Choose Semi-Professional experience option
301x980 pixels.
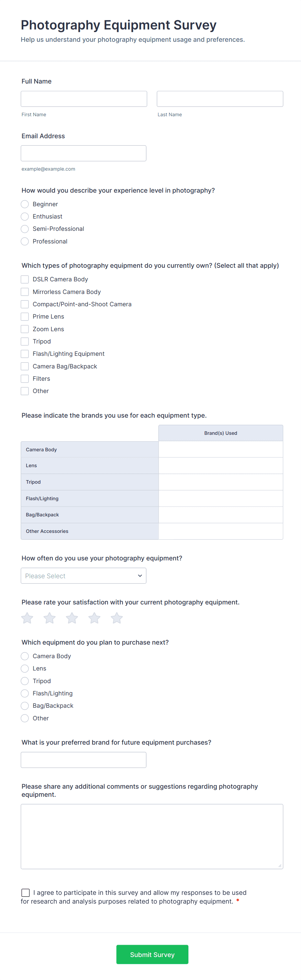pyautogui.click(x=25, y=229)
